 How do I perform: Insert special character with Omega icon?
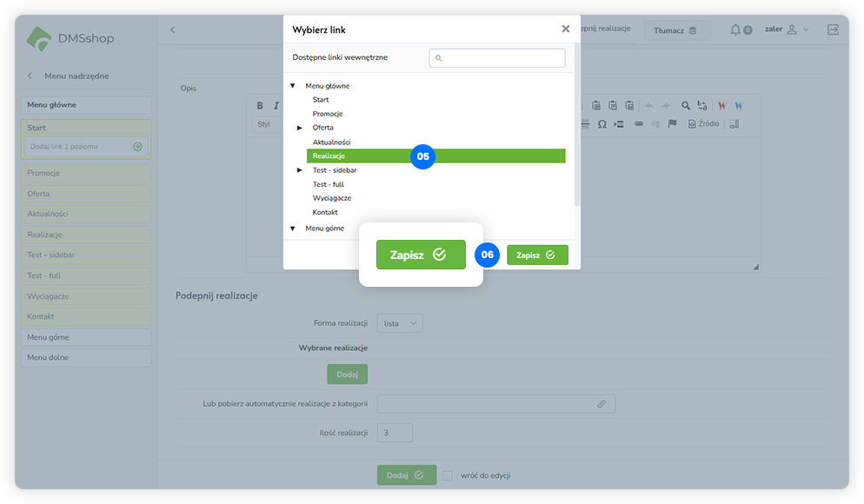602,124
